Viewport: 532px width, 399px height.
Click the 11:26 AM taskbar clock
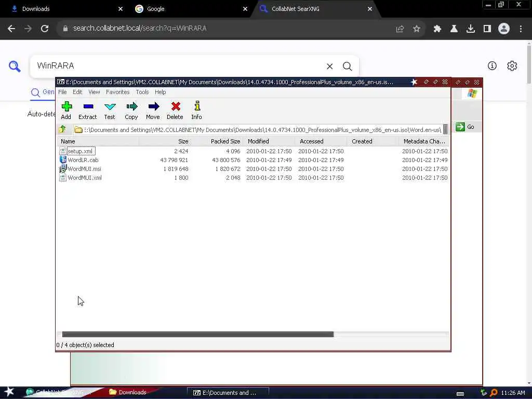513,393
